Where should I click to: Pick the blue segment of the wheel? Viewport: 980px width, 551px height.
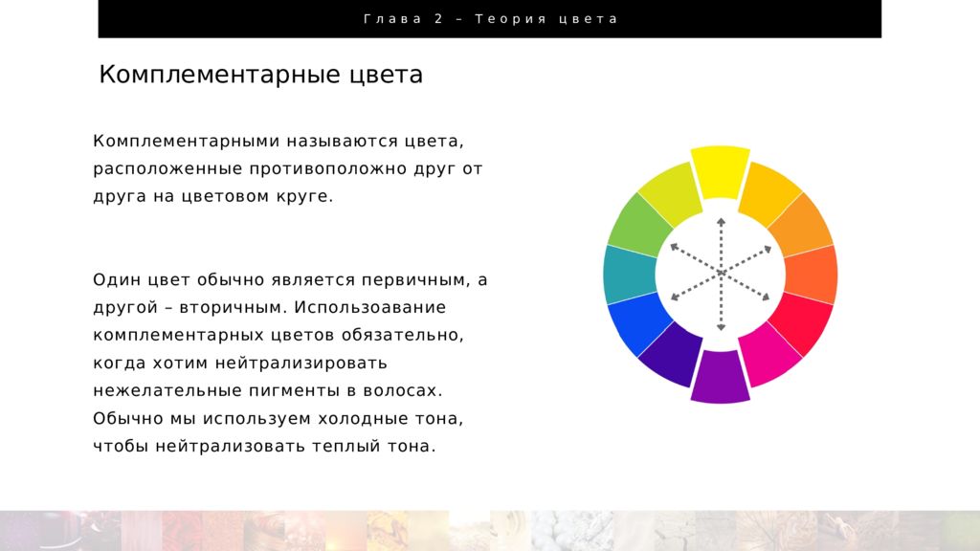click(x=638, y=323)
